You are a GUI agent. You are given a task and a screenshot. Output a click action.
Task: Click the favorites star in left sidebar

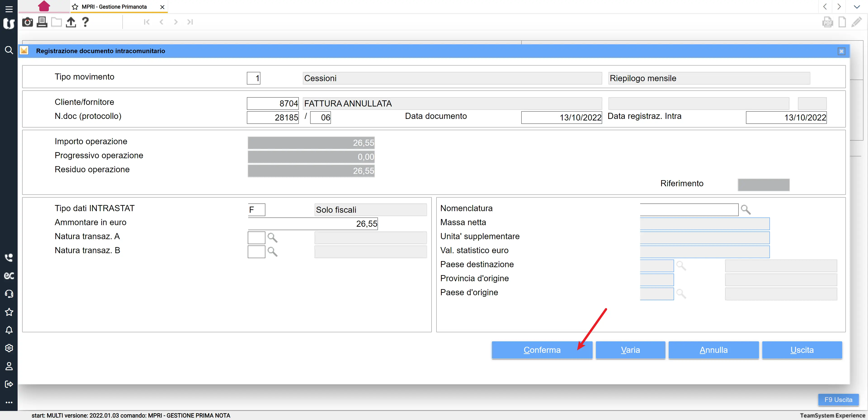tap(9, 312)
